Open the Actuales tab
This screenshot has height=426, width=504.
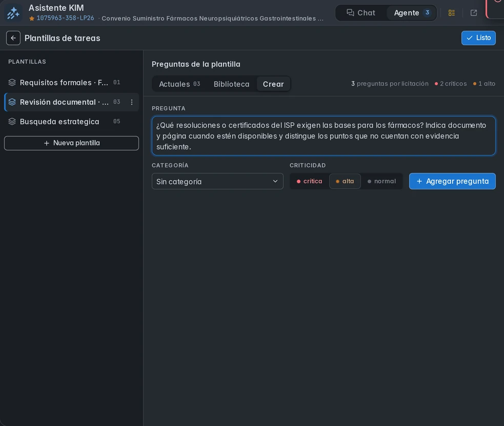179,84
